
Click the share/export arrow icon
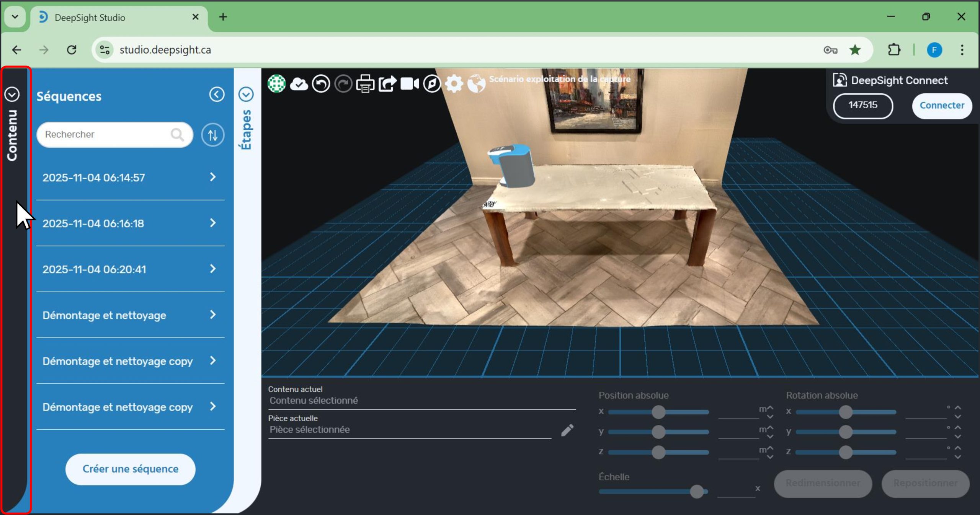click(387, 84)
